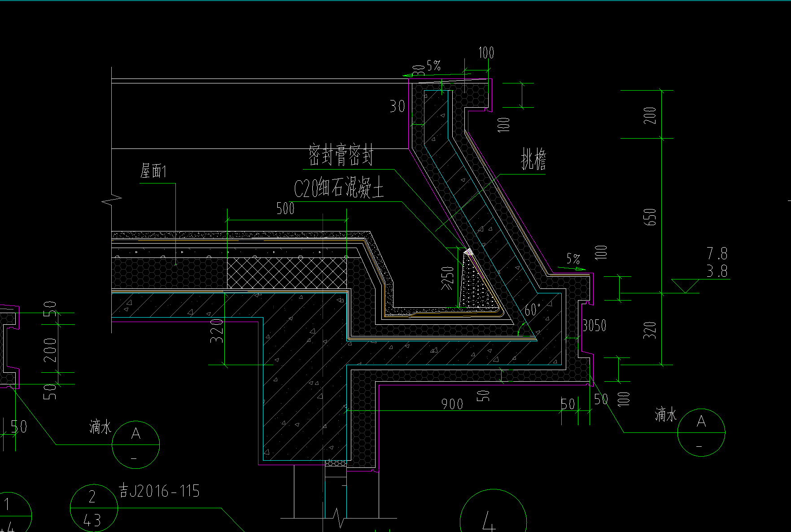The width and height of the screenshot is (791, 532).
Task: Select the "密封膏密封" annotation text
Action: pos(341,155)
